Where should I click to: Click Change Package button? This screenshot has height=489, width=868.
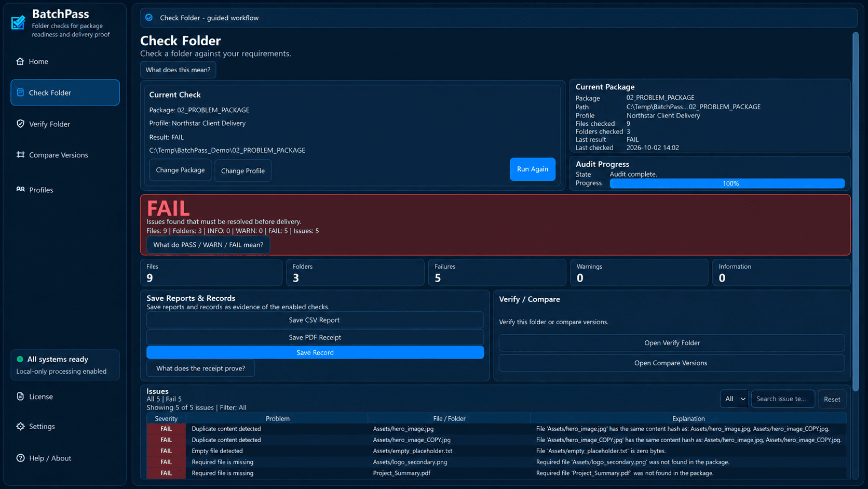180,170
